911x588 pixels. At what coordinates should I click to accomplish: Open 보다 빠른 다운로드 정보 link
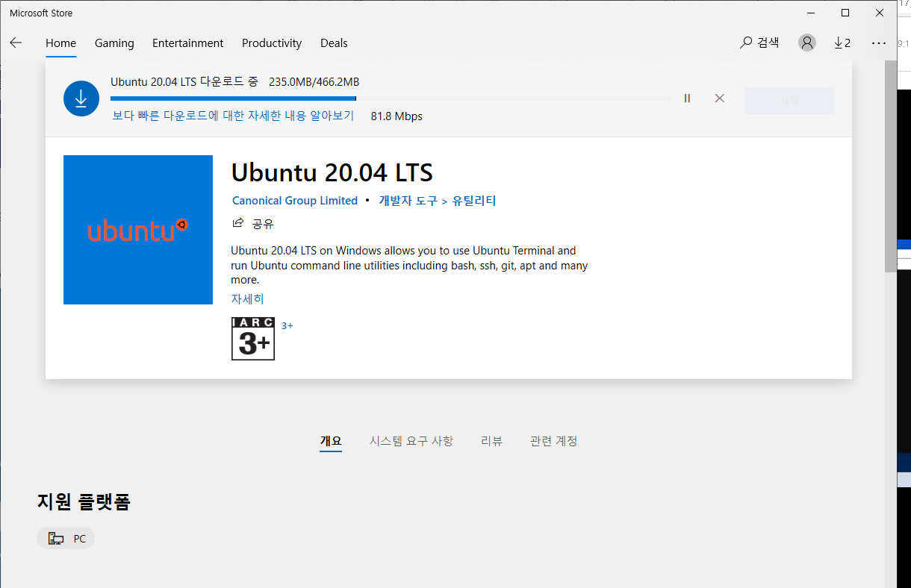[233, 116]
